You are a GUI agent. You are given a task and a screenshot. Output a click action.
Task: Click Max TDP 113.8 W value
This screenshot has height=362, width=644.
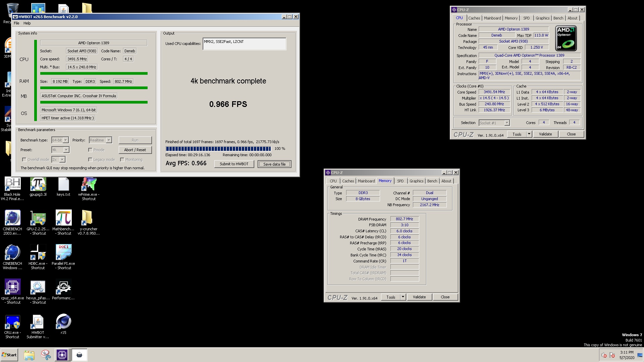coord(541,35)
